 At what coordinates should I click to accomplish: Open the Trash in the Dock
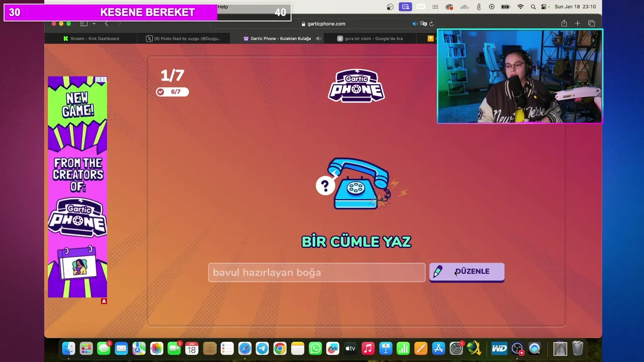coord(578,348)
